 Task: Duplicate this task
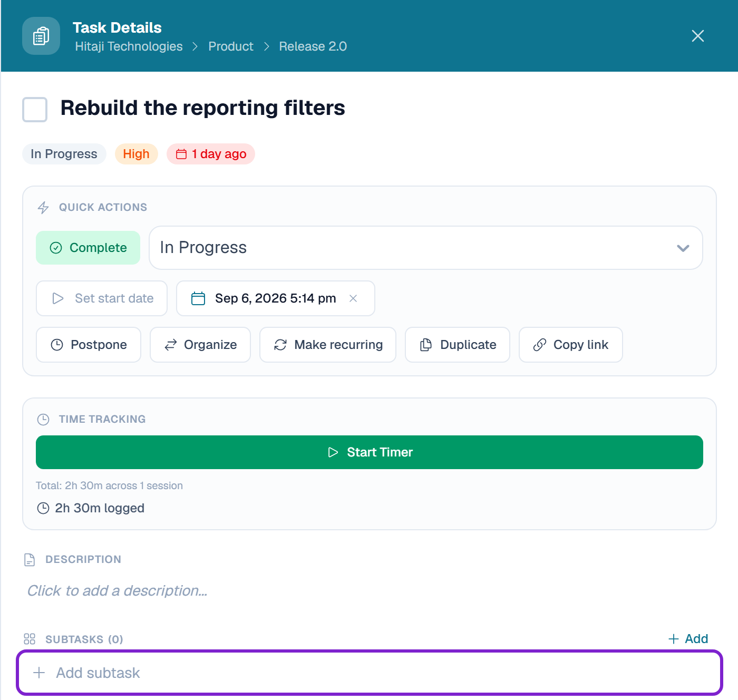coord(458,345)
